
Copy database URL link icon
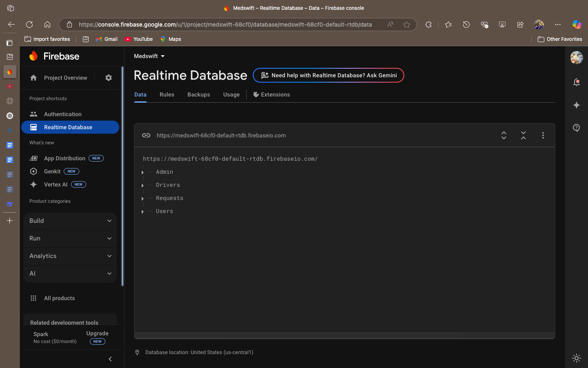click(146, 135)
